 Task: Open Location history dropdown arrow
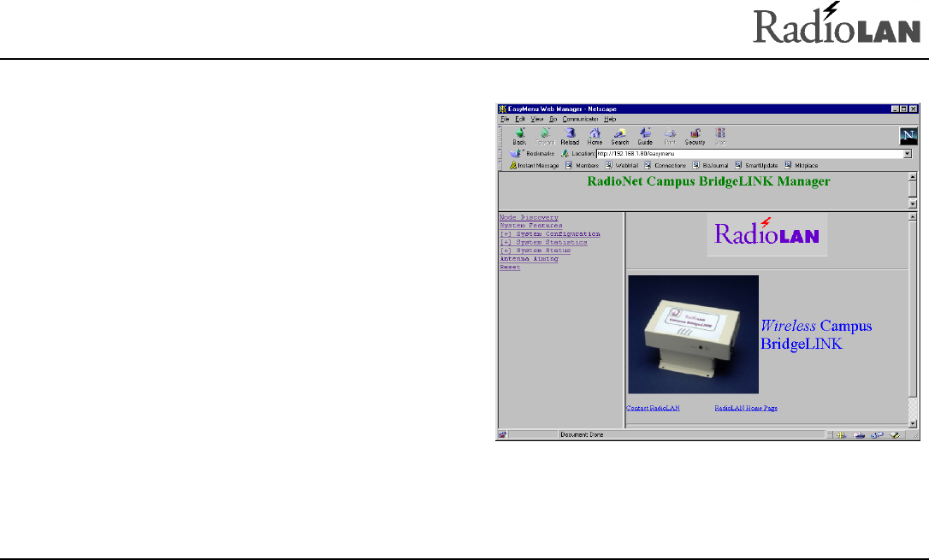[x=907, y=154]
